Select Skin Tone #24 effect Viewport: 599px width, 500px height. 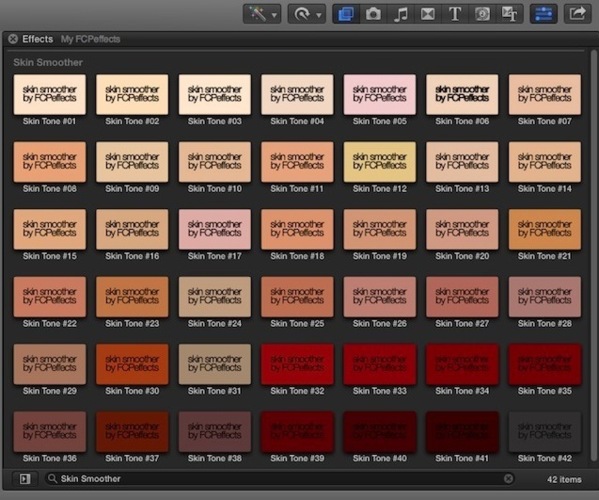(x=215, y=297)
